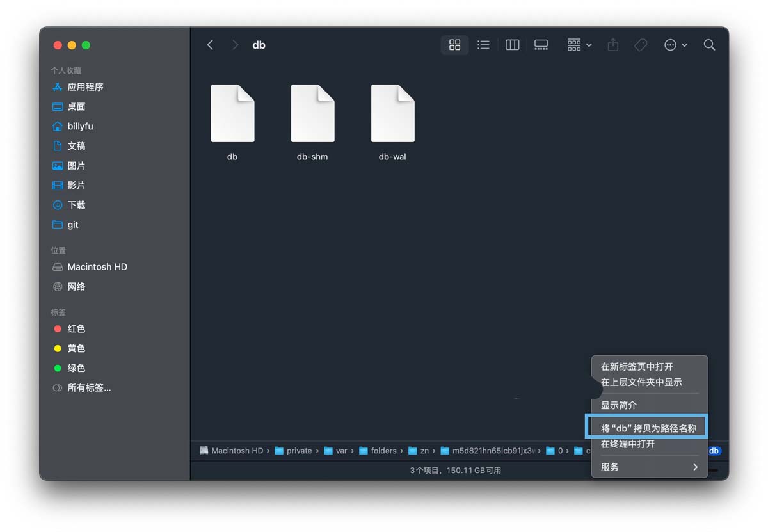Open the 下载 folder in the sidebar

point(76,205)
